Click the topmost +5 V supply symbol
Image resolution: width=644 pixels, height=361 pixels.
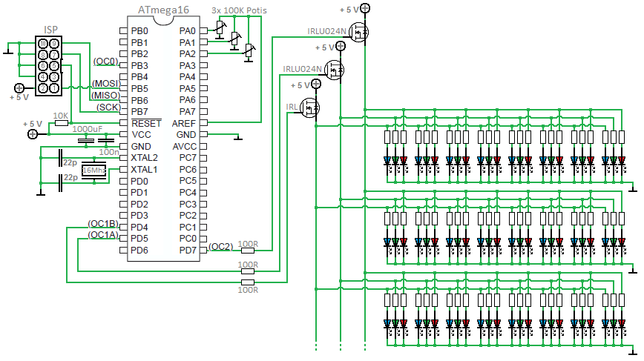[365, 8]
